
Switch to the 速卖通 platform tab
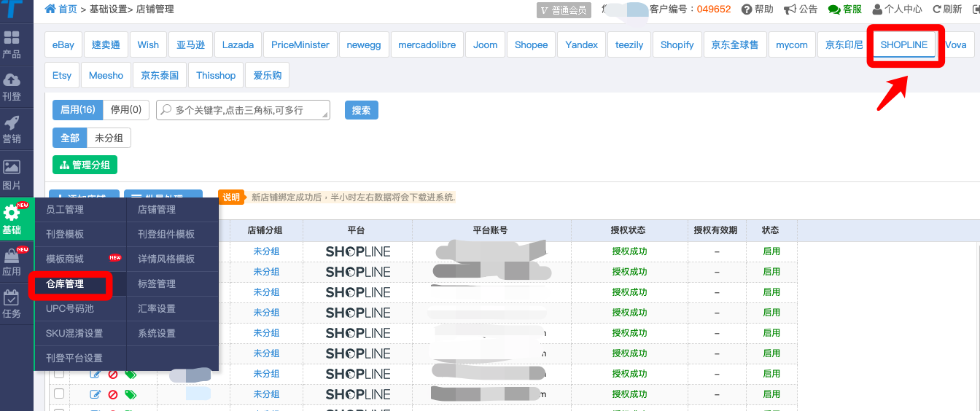coord(106,44)
